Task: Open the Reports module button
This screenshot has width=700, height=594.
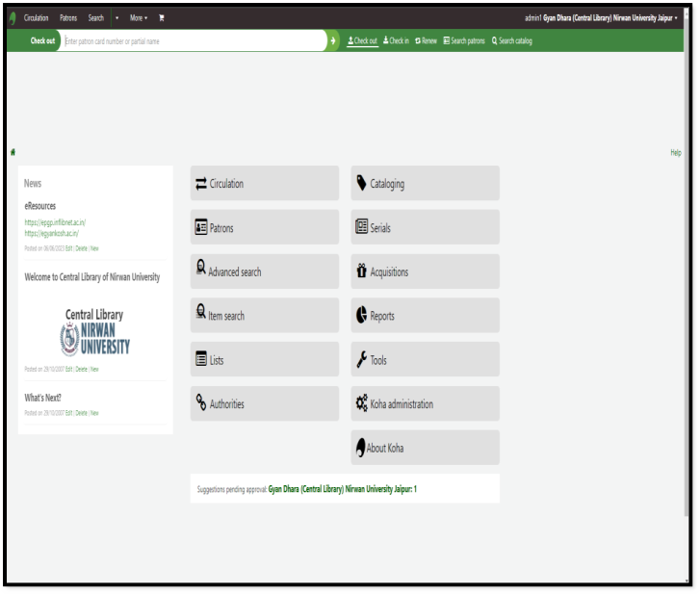Action: (x=425, y=316)
